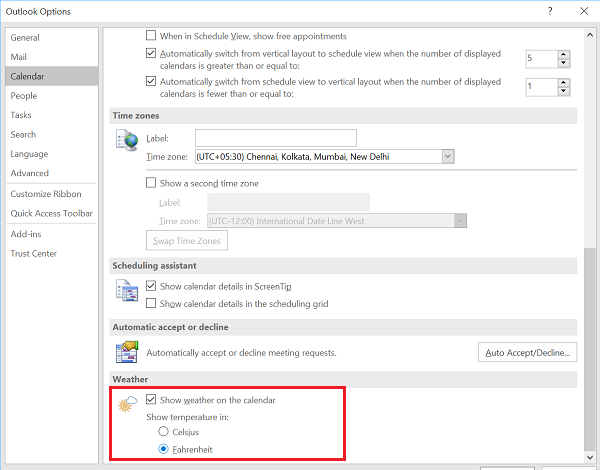Enable Show a second time zone
Image resolution: width=600 pixels, height=470 pixels.
(152, 183)
